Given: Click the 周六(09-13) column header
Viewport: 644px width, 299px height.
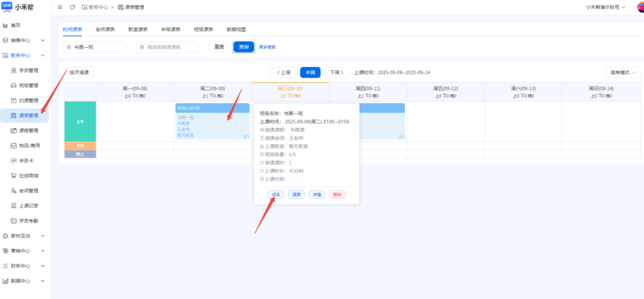Looking at the screenshot, I should coord(524,92).
